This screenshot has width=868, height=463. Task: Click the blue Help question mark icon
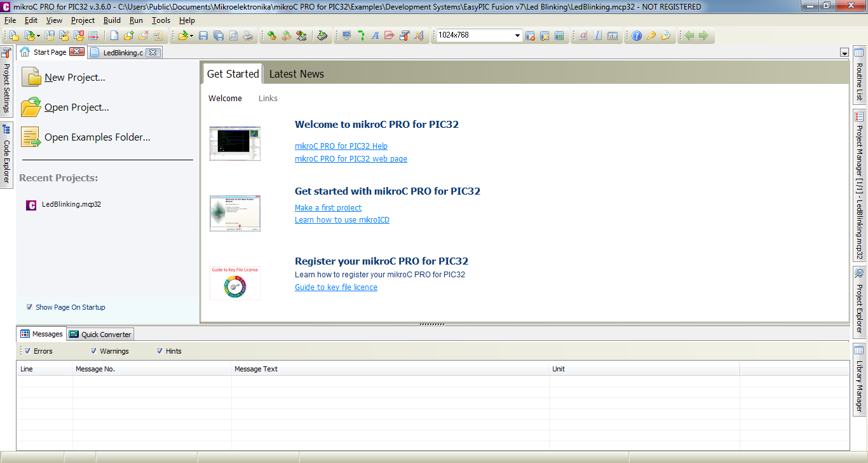[x=636, y=36]
